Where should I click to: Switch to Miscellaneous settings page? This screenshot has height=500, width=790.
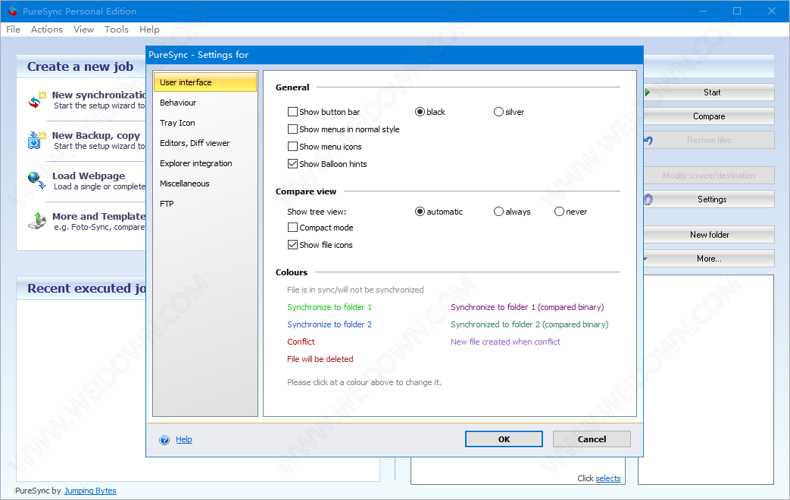coord(205,183)
